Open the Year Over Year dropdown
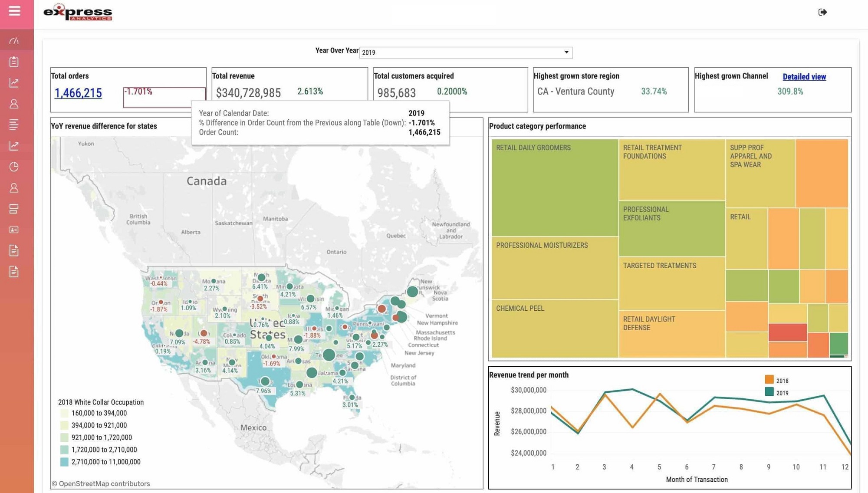This screenshot has width=868, height=493. tap(466, 53)
